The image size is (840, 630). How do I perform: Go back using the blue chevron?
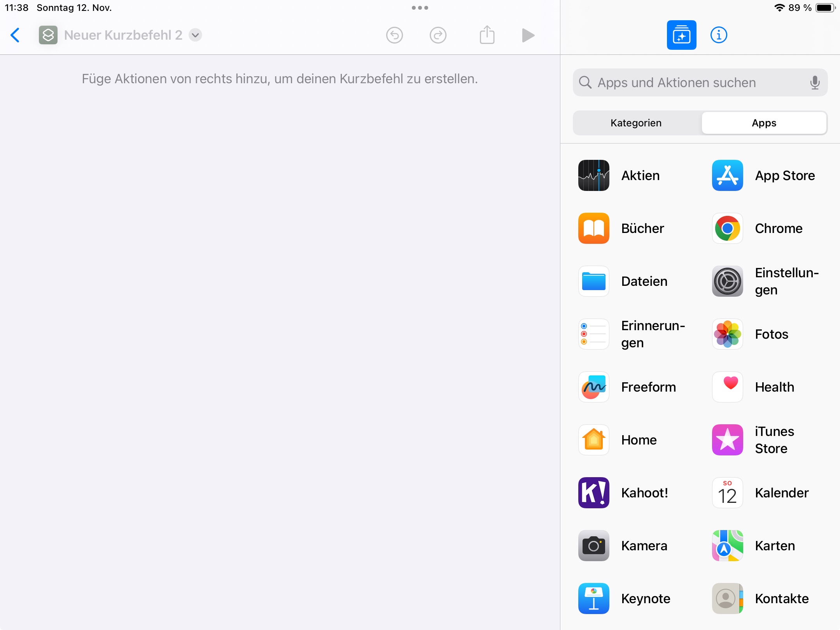(x=15, y=35)
